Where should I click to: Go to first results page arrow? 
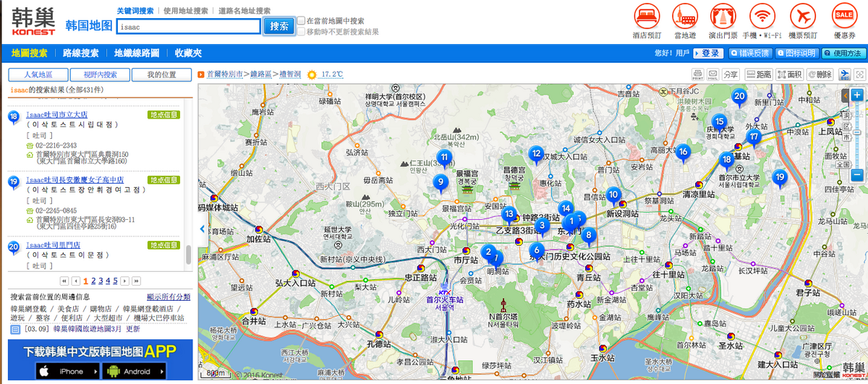point(64,281)
